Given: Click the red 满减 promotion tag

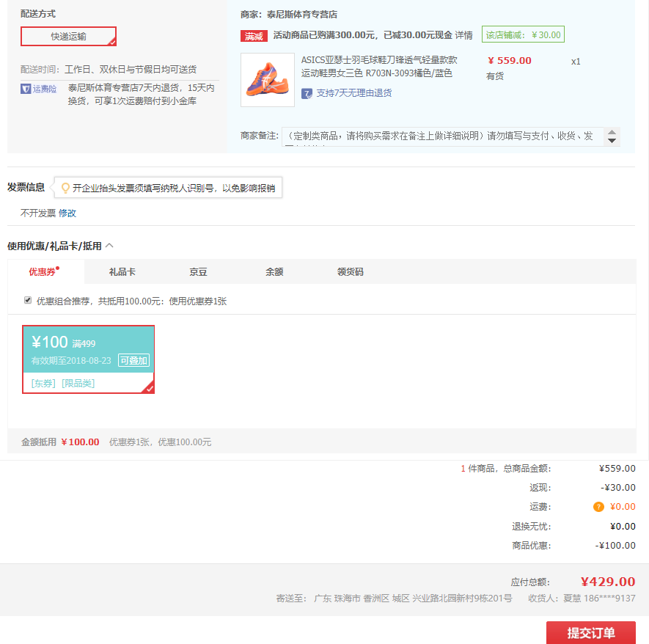Looking at the screenshot, I should (254, 36).
